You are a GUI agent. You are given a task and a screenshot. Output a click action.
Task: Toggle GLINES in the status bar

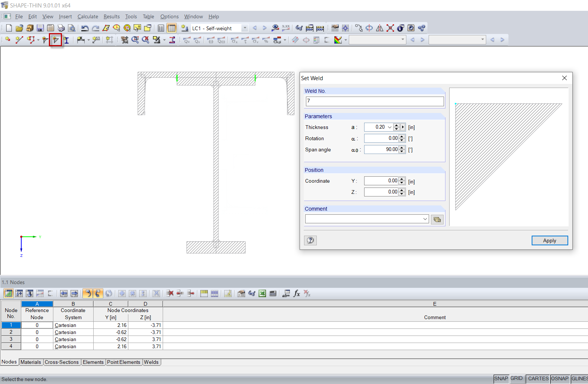579,379
